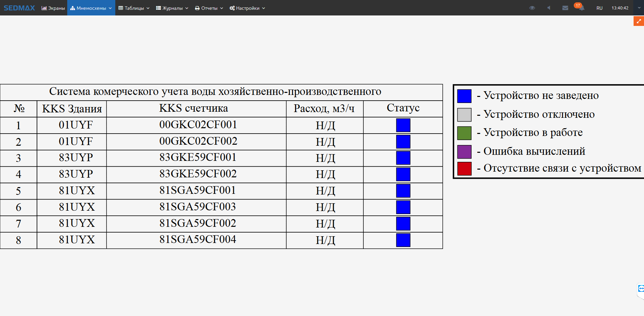Open the Настройки settings menu
Viewport: 644px width, 316px height.
click(247, 8)
